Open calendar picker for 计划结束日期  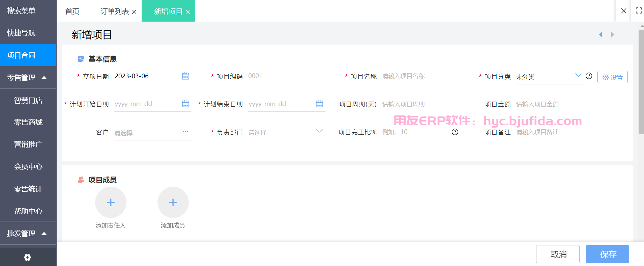(319, 104)
